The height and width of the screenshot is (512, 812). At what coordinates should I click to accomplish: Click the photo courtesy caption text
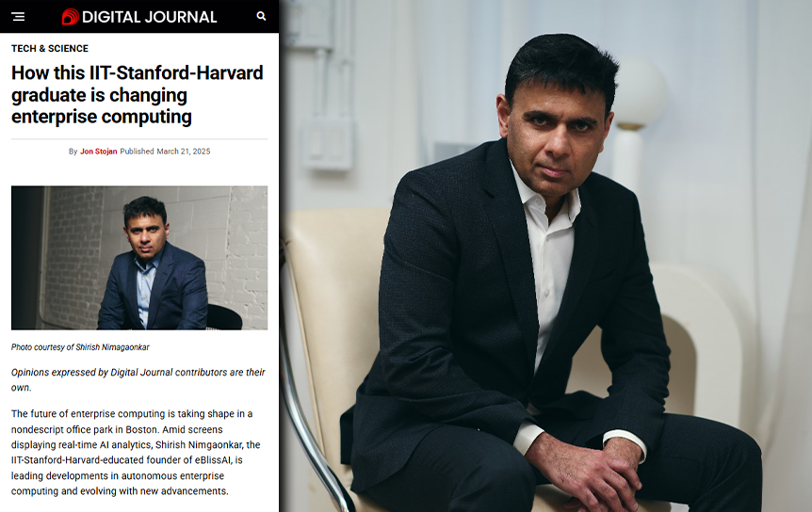point(80,347)
